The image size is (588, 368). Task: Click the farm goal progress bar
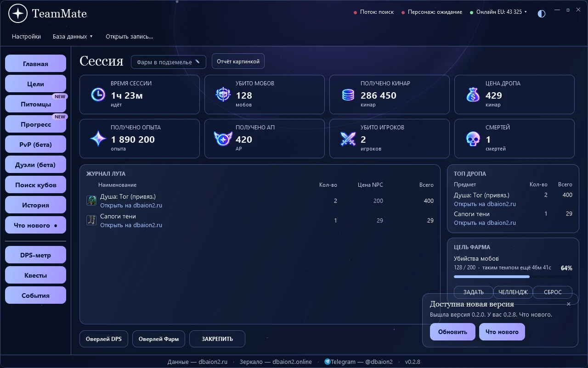click(513, 277)
